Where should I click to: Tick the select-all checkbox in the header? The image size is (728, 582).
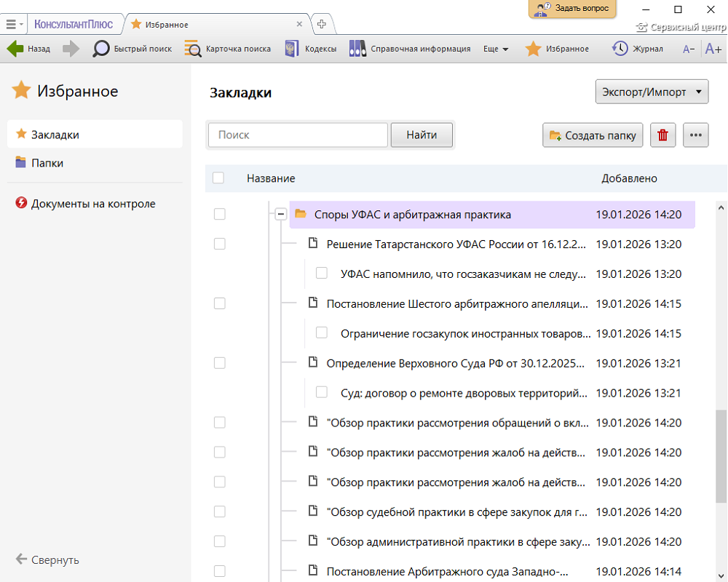[218, 178]
